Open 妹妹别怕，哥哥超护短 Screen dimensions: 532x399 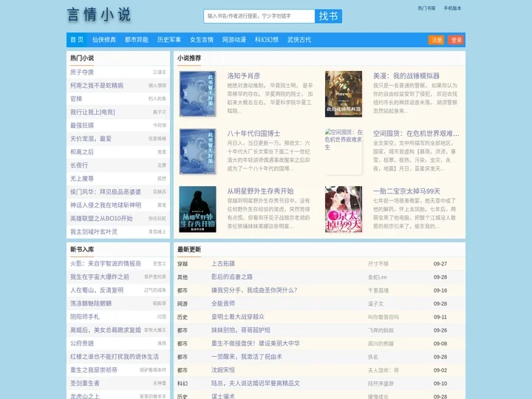click(241, 330)
